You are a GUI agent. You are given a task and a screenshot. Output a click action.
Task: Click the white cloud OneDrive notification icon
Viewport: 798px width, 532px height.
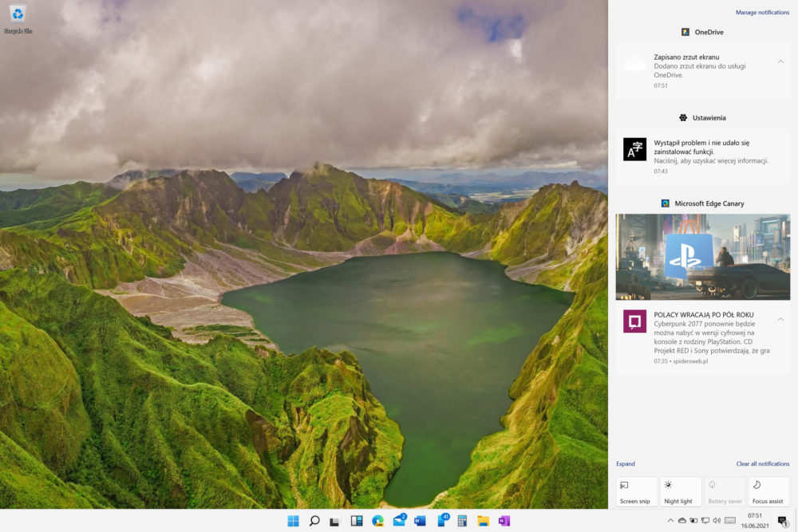[634, 64]
